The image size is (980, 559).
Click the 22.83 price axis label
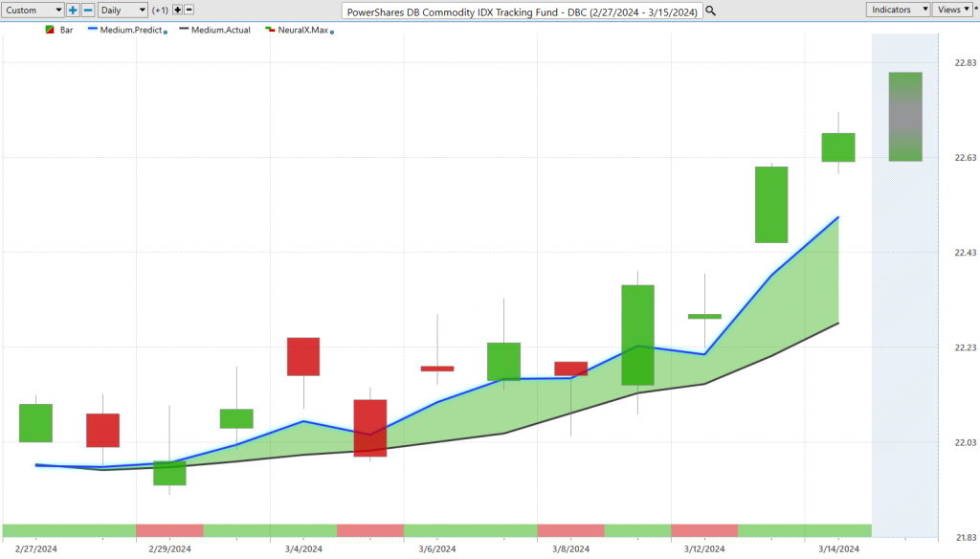point(965,62)
